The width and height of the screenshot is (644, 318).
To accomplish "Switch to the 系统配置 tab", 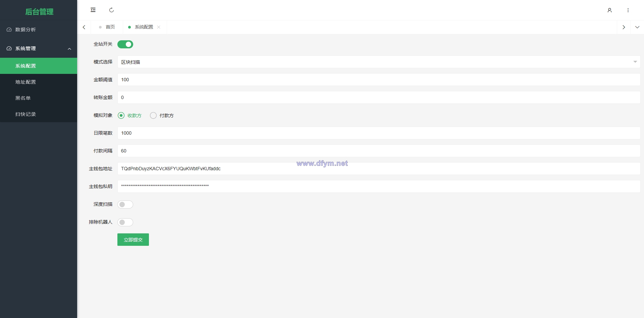I will pyautogui.click(x=144, y=27).
